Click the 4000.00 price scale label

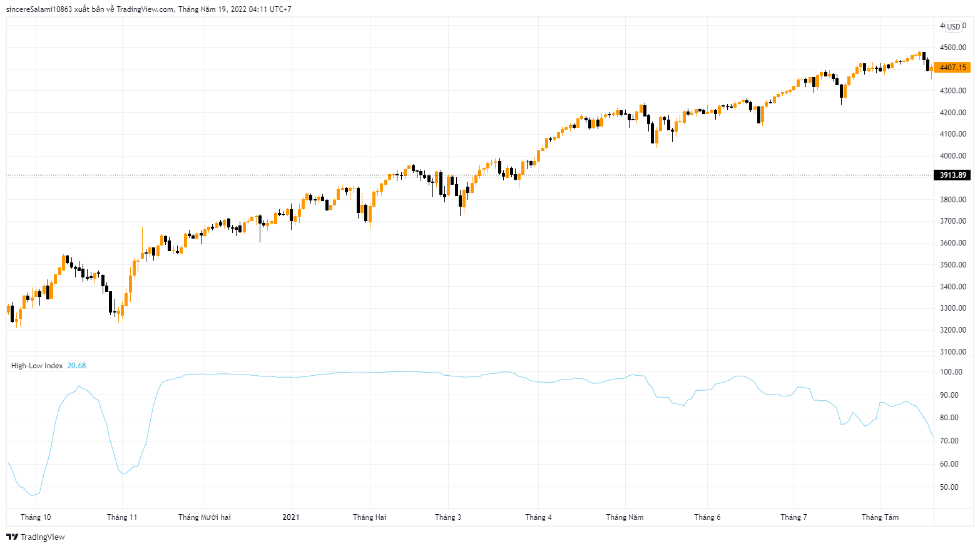(x=952, y=156)
